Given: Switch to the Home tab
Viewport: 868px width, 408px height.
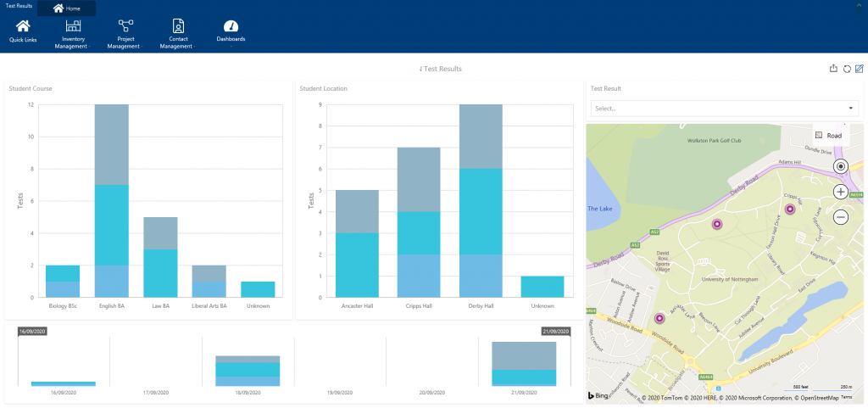Looking at the screenshot, I should [x=66, y=8].
